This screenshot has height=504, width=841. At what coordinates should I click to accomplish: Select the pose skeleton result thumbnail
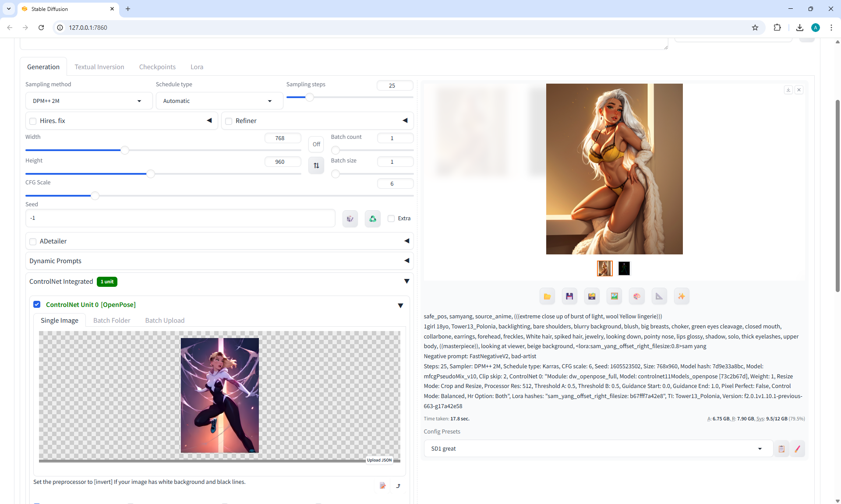[624, 268]
